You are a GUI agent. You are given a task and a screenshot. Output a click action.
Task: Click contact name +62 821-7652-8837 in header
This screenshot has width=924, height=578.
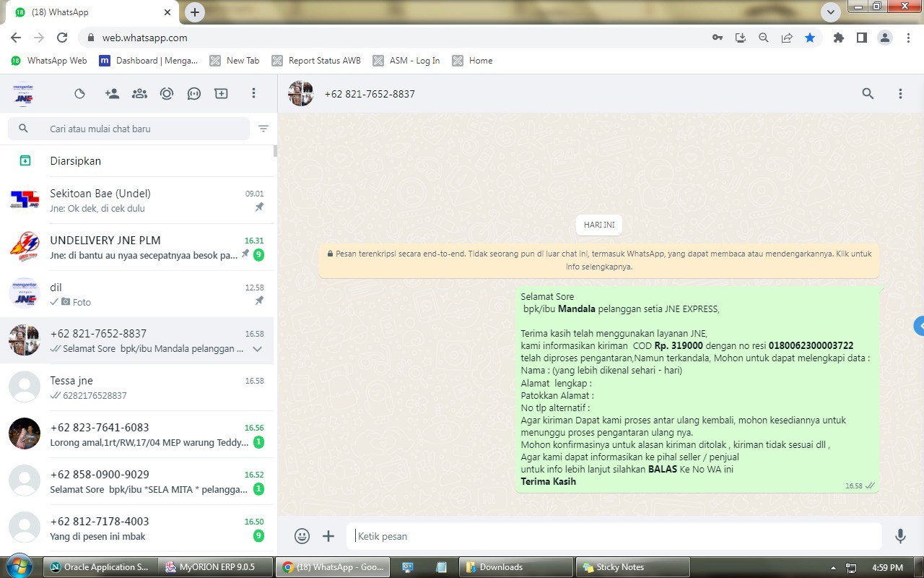click(x=370, y=94)
